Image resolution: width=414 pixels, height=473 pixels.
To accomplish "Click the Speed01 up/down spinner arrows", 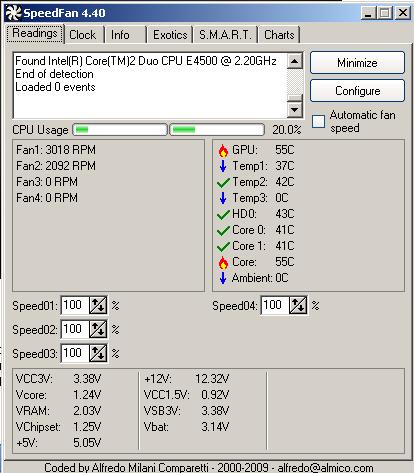I will [x=98, y=305].
